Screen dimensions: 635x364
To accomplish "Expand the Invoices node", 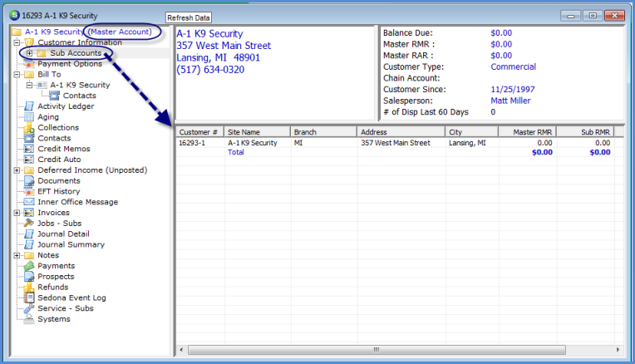I will coord(17,213).
